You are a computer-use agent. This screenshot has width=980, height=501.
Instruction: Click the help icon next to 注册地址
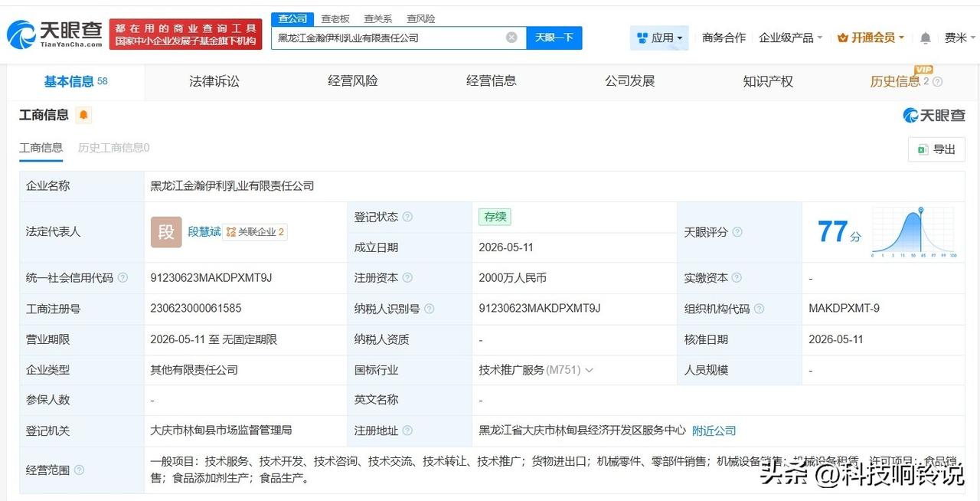(x=407, y=431)
